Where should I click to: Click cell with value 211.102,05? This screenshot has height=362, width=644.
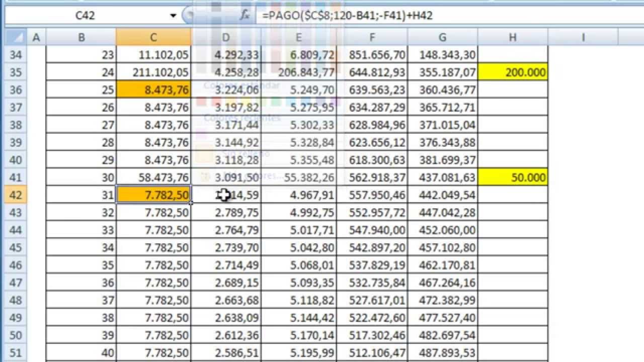tap(153, 72)
